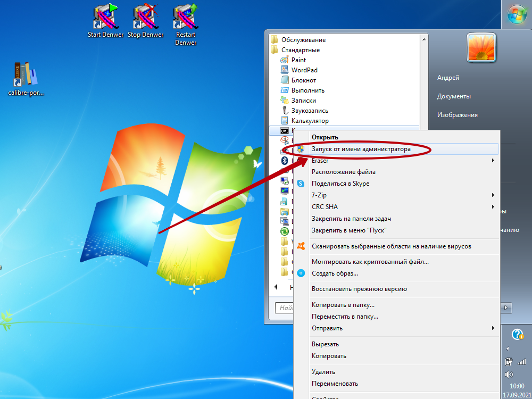Image resolution: width=532 pixels, height=399 pixels.
Task: Open the Документы link
Action: point(454,96)
